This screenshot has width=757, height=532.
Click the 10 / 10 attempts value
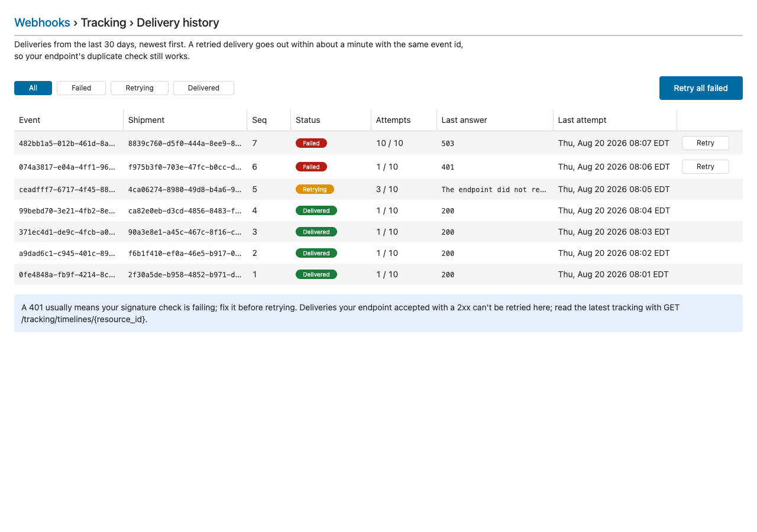pyautogui.click(x=390, y=143)
